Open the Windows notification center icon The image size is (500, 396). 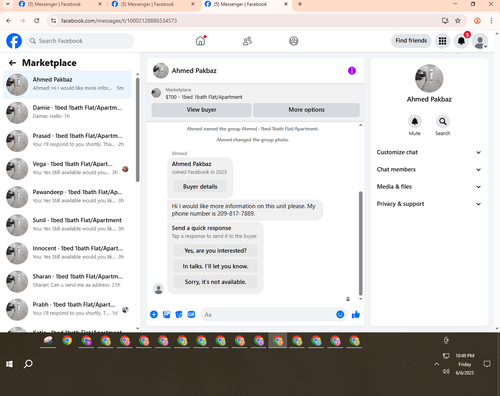487,364
